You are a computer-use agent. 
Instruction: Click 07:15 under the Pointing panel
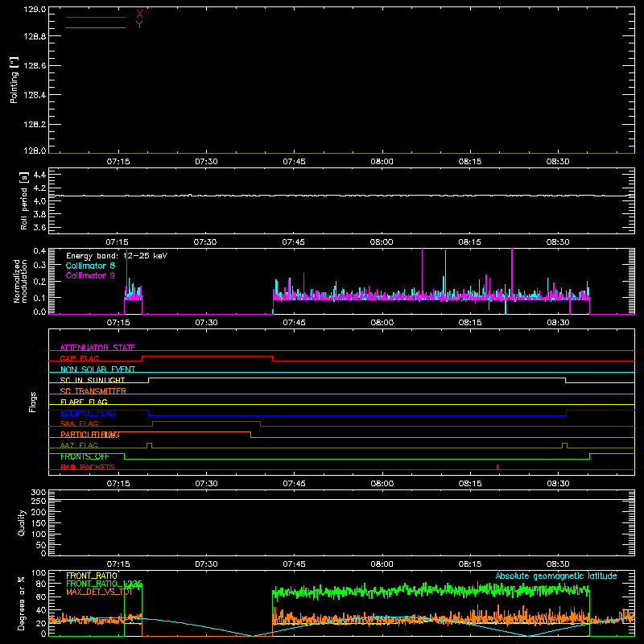118,162
